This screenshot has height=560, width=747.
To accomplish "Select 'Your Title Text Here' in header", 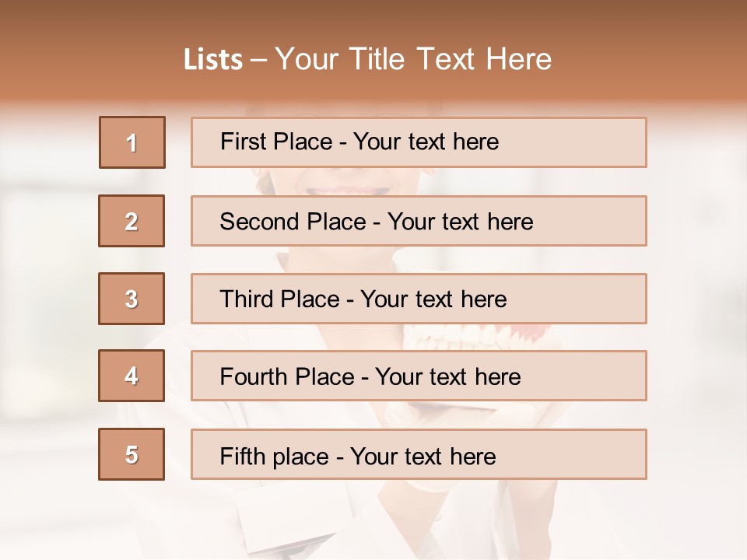I will click(x=413, y=60).
